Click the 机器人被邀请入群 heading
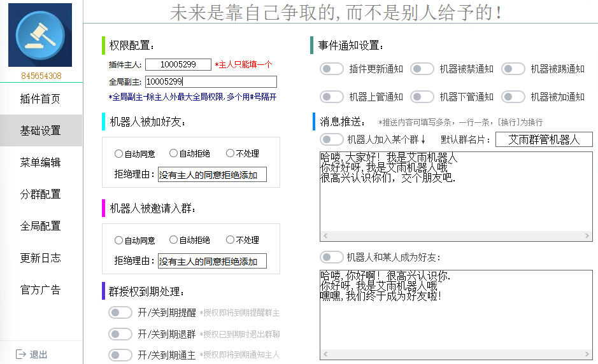Image resolution: width=598 pixels, height=364 pixels. pyautogui.click(x=152, y=209)
